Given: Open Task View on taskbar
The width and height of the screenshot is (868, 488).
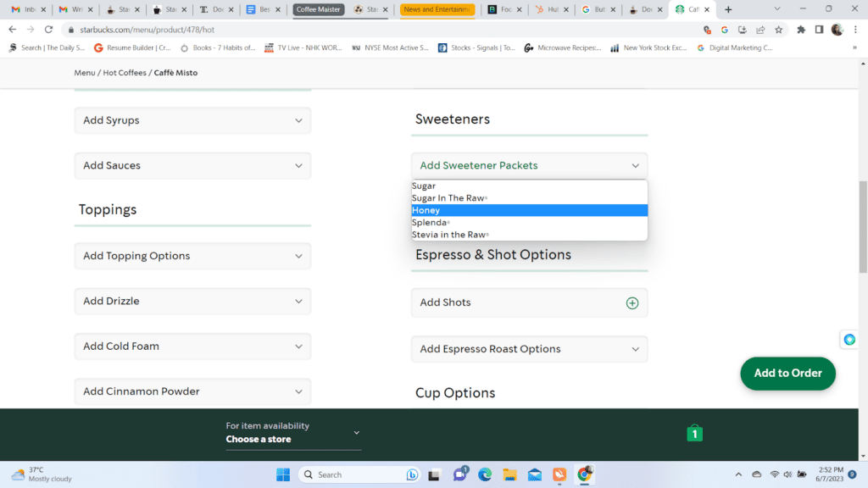Looking at the screenshot, I should (434, 474).
